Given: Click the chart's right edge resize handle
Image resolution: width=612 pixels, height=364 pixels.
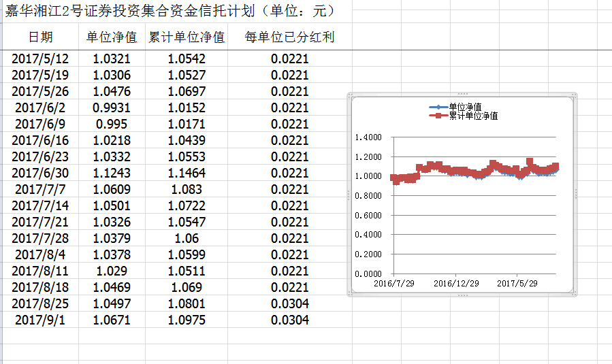Looking at the screenshot, I should click(x=577, y=195).
